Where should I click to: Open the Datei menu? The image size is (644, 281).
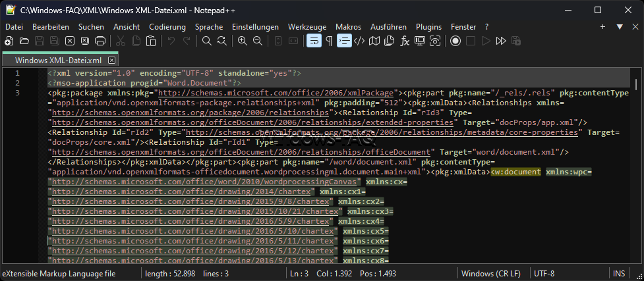(15, 27)
